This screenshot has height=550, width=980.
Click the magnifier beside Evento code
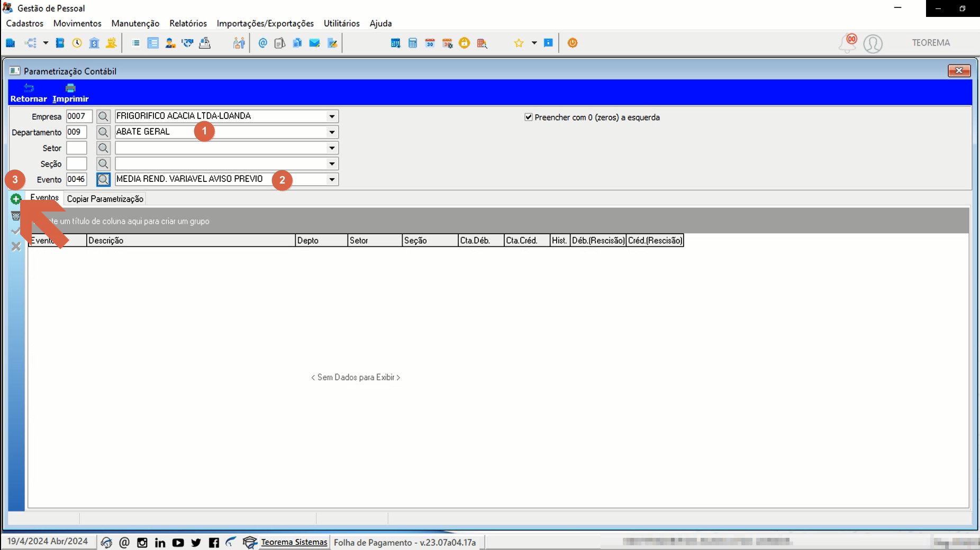pos(103,180)
